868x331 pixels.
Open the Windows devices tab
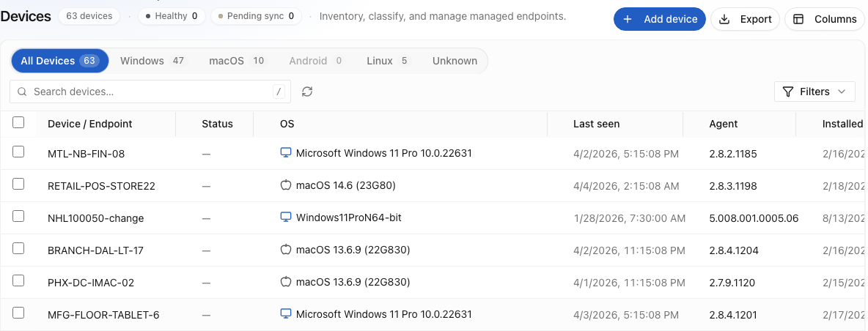click(152, 61)
